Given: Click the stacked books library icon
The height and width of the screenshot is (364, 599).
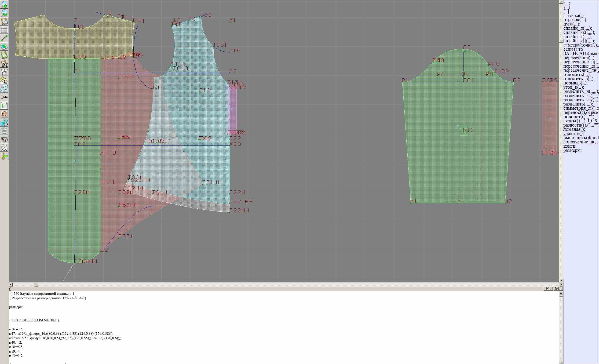Looking at the screenshot, I should (4, 139).
